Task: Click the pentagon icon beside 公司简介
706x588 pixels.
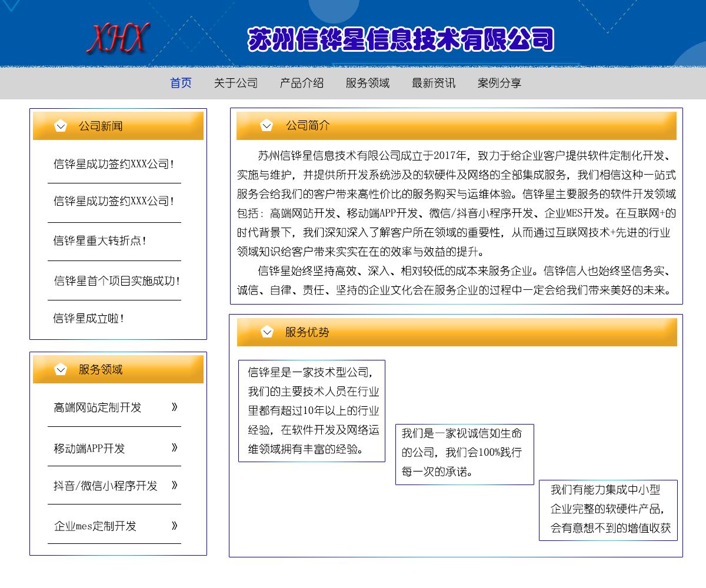Action: [x=267, y=125]
